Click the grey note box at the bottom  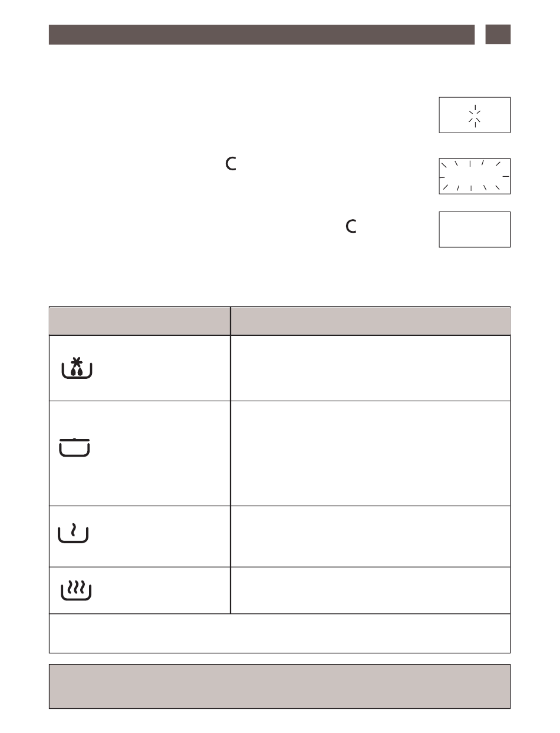coord(279,686)
